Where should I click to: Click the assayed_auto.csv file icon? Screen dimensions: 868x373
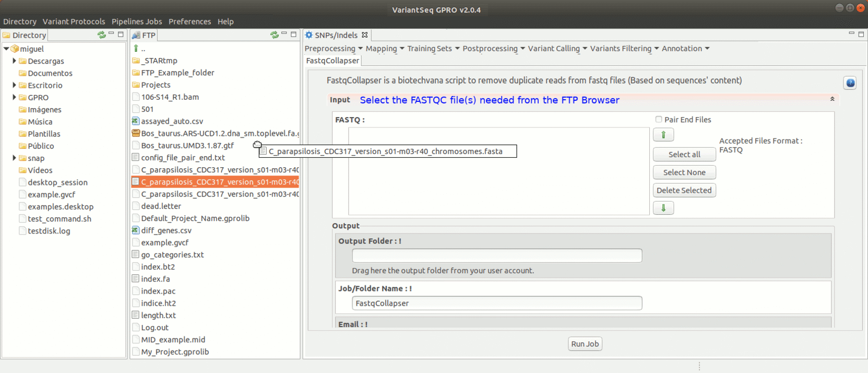(x=136, y=121)
